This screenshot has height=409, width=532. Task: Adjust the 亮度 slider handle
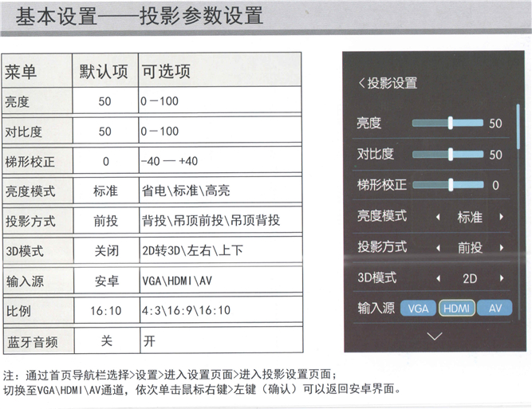(450, 123)
